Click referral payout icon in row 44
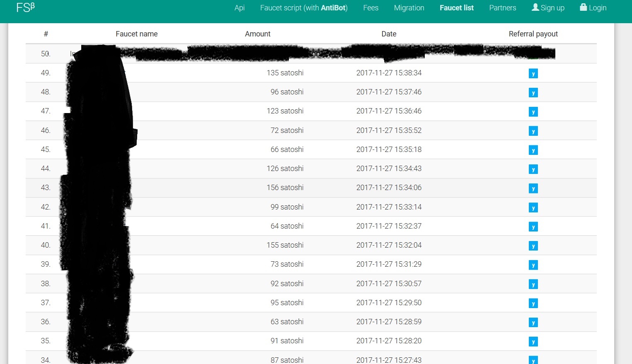The height and width of the screenshot is (364, 632). 533,169
